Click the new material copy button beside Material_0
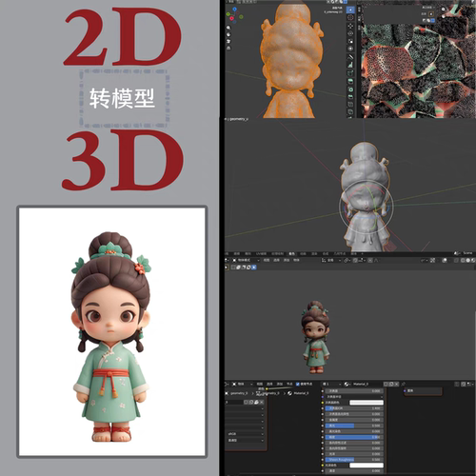This screenshot has height=476, width=476. (x=391, y=384)
